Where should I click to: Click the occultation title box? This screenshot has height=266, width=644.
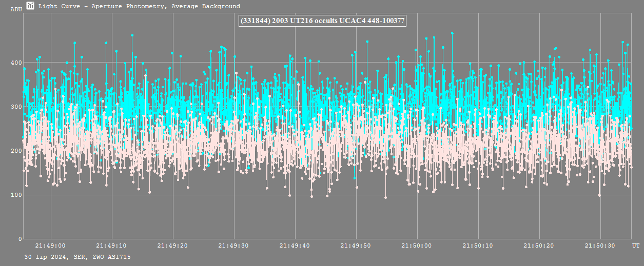tap(323, 21)
